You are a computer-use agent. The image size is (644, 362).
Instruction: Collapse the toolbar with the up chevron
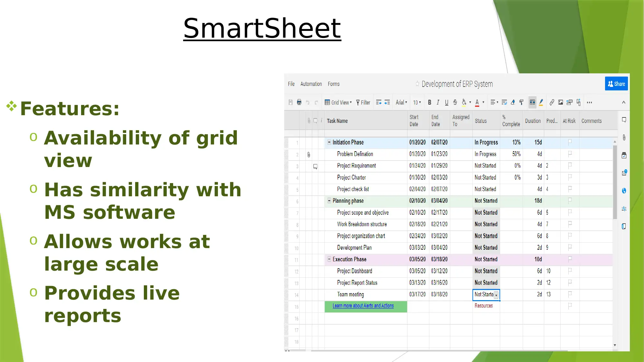(624, 102)
